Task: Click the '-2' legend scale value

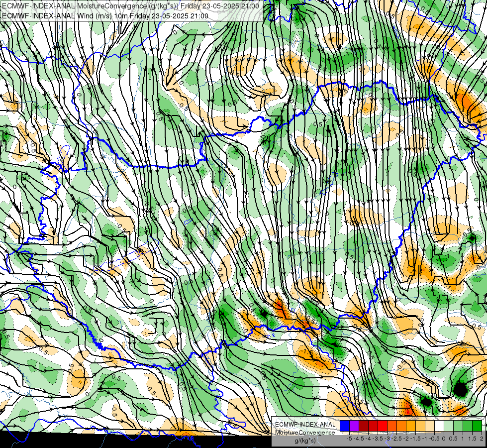Action: point(406,439)
